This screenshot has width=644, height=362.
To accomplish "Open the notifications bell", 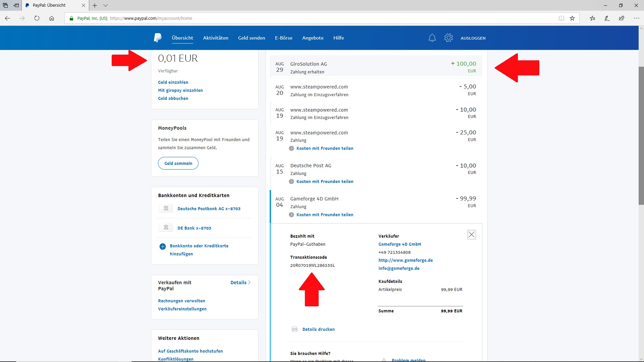I will (x=432, y=38).
